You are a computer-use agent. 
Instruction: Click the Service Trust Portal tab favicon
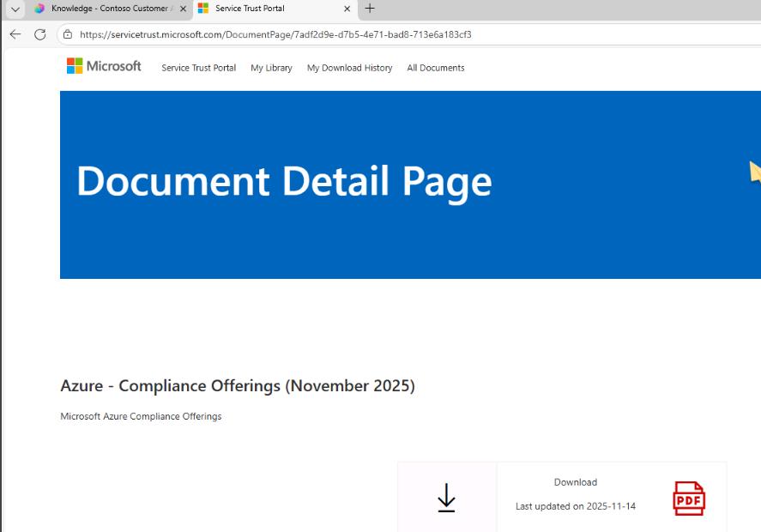[x=203, y=9]
